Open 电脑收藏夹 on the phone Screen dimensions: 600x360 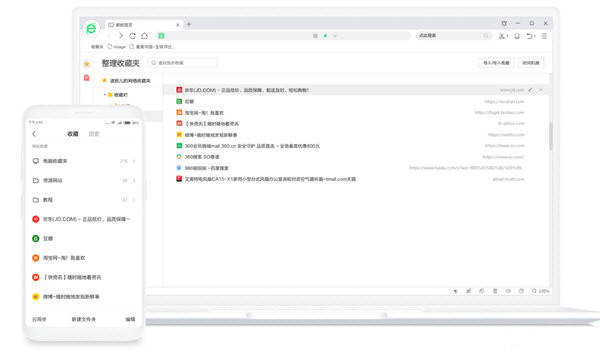click(84, 161)
